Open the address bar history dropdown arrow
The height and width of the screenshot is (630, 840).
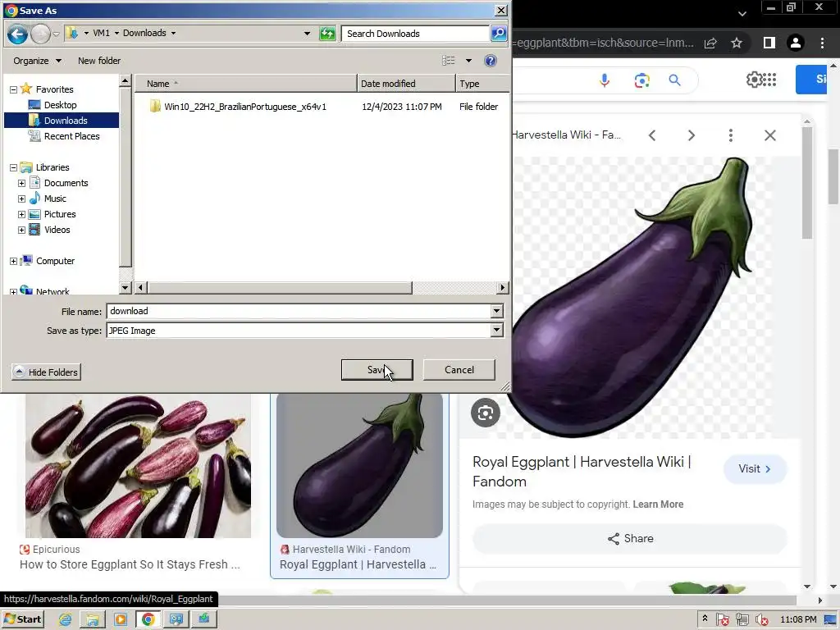(307, 33)
